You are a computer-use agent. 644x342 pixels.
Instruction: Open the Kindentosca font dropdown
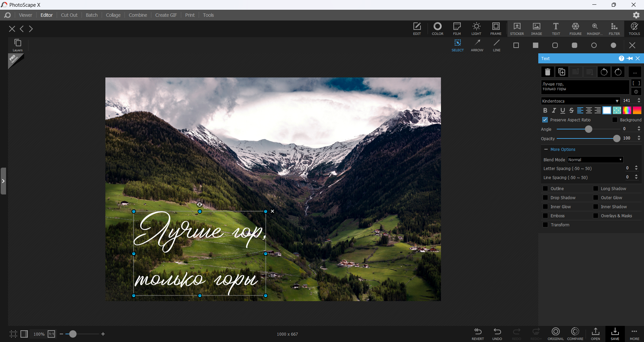tap(581, 101)
